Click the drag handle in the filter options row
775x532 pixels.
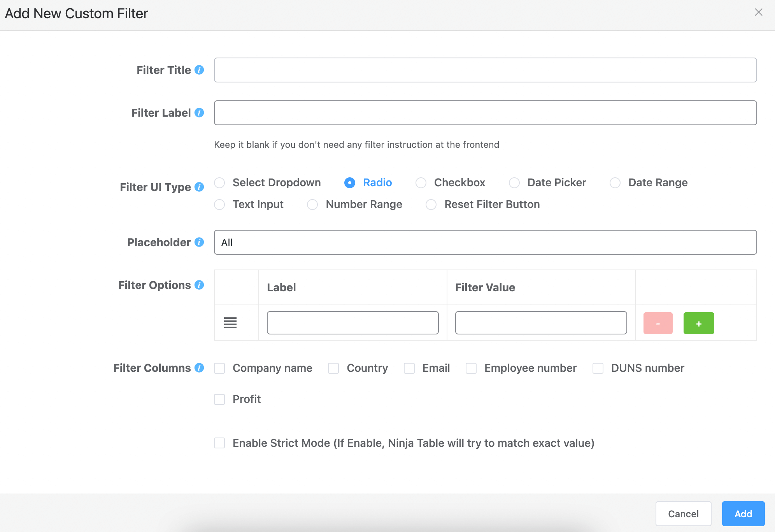[230, 322]
